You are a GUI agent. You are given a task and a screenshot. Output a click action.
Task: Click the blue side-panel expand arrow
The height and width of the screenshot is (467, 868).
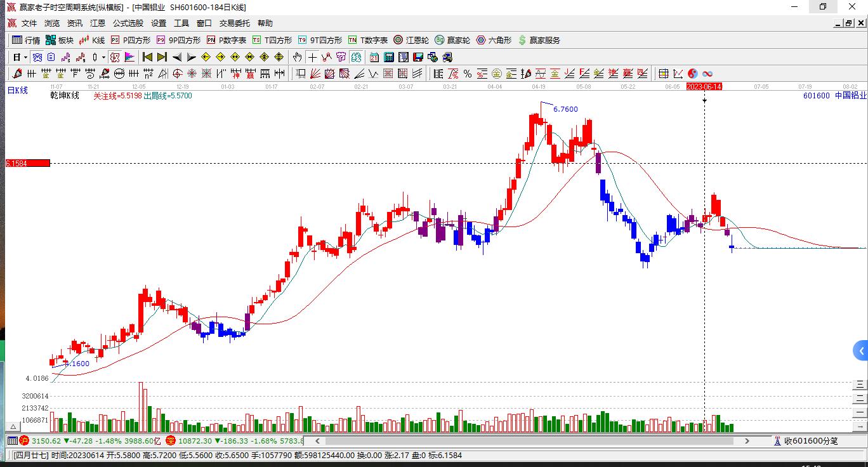pyautogui.click(x=861, y=351)
